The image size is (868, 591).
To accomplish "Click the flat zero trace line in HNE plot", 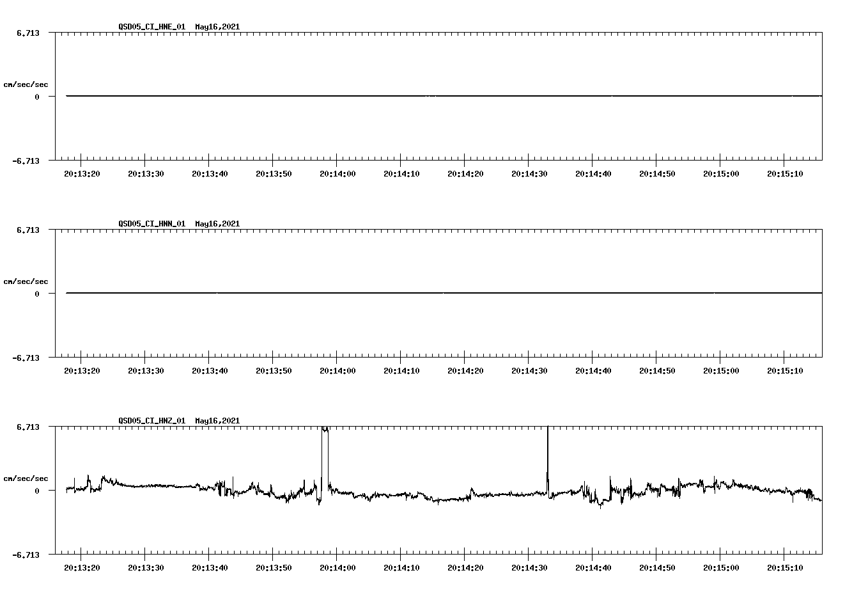I will pos(444,96).
